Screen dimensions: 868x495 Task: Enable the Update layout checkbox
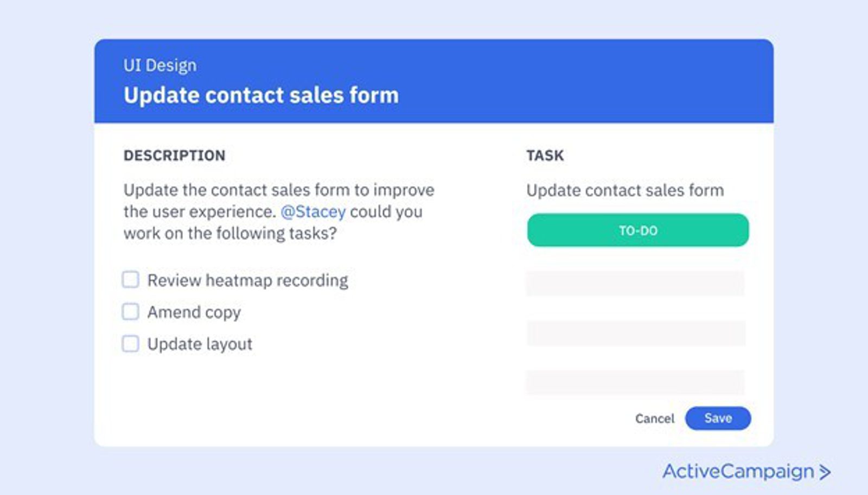pos(130,344)
